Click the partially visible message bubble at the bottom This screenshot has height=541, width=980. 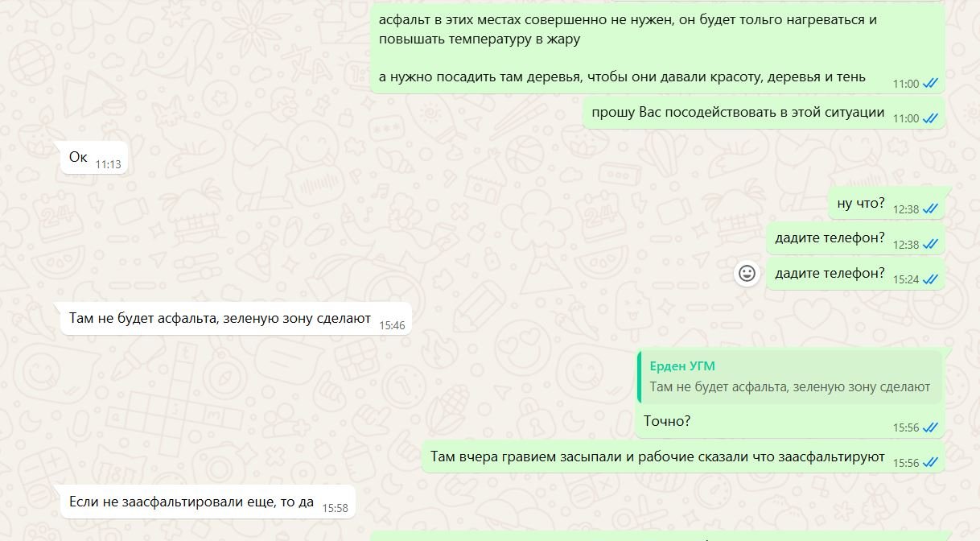[657, 535]
